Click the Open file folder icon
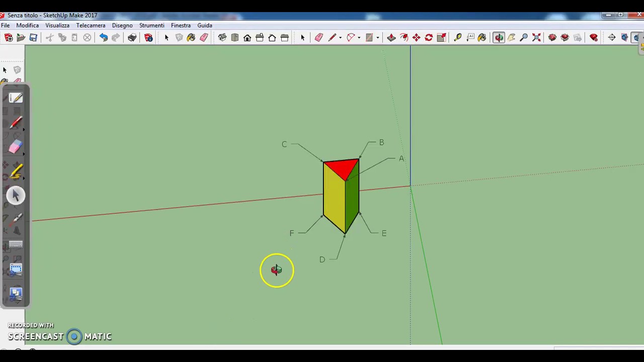 coord(21,38)
